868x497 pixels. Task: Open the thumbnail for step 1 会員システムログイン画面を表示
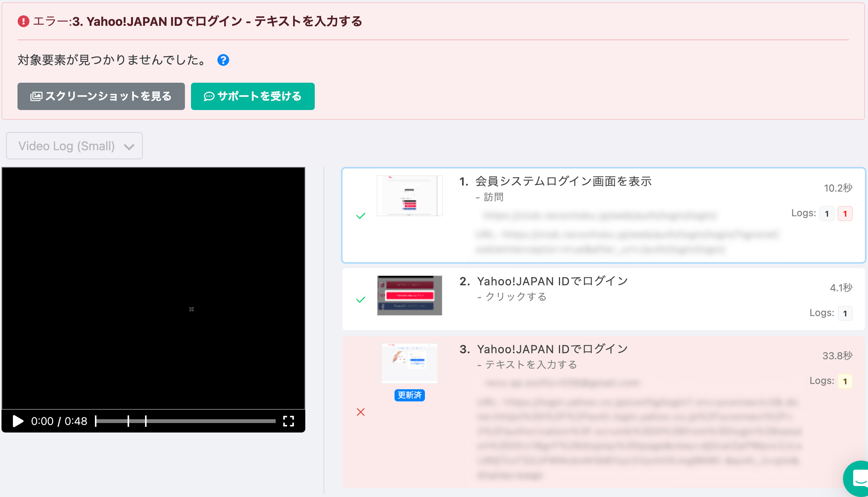click(x=409, y=195)
